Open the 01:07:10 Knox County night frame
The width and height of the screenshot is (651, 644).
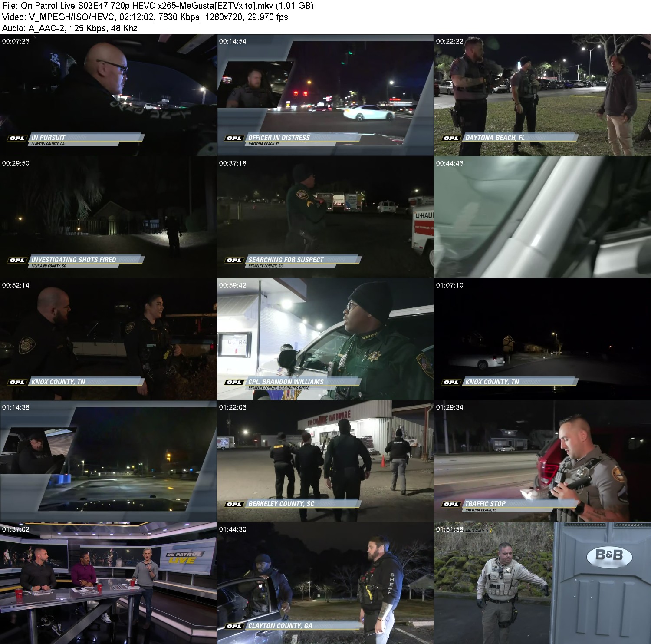click(x=542, y=339)
